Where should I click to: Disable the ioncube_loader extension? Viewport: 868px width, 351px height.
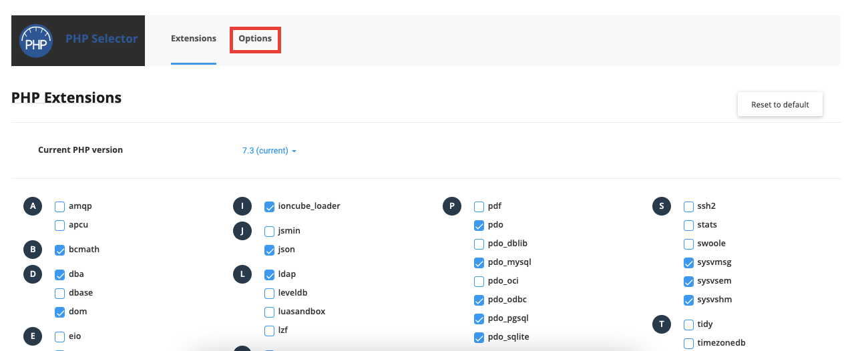[270, 207]
